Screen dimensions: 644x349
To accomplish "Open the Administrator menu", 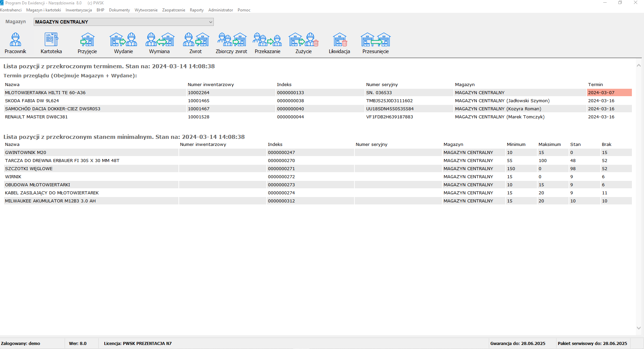I will pos(221,10).
